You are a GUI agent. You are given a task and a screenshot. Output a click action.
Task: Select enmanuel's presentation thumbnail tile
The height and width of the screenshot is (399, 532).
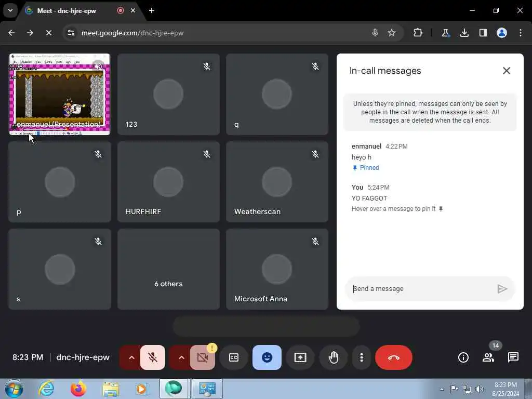click(59, 94)
